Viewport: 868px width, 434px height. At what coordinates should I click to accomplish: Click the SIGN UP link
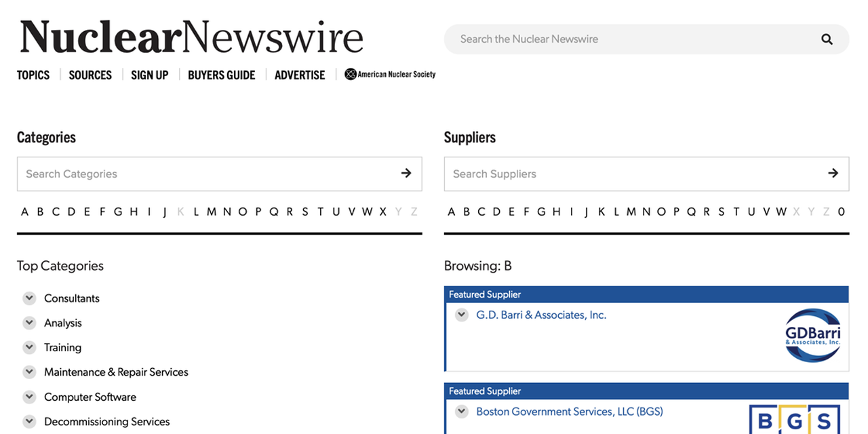(149, 75)
